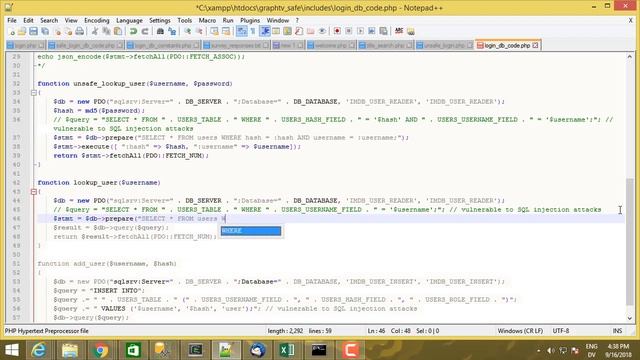Open the Language menu
Image resolution: width=640 pixels, height=360 pixels.
pos(129,20)
